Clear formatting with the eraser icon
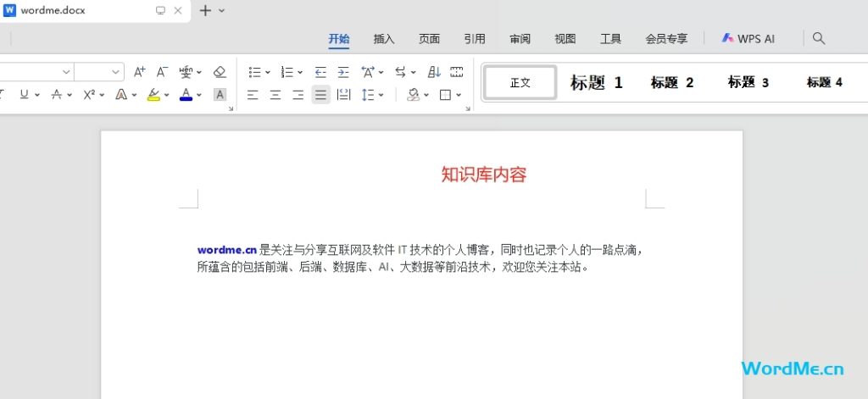 tap(220, 71)
